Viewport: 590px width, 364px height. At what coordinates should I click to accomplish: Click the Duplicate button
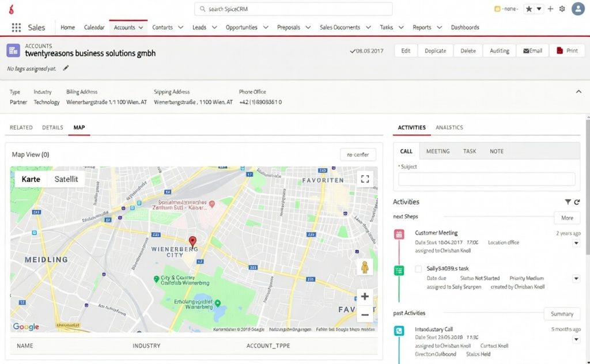click(x=435, y=51)
